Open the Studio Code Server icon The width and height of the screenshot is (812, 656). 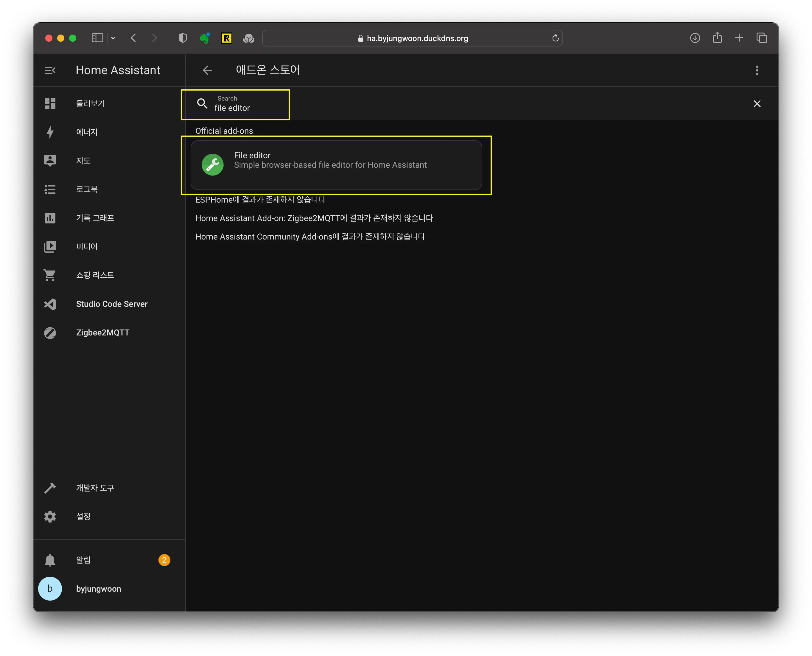click(50, 304)
